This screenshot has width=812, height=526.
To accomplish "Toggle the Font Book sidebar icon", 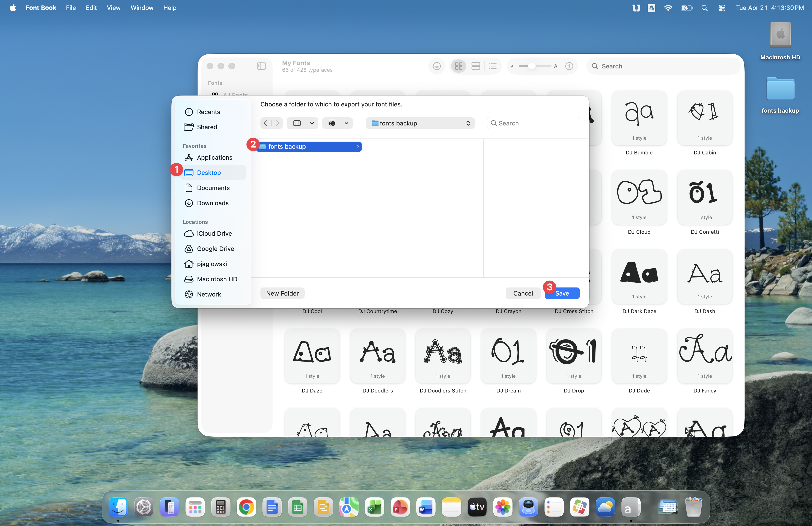I will click(261, 66).
